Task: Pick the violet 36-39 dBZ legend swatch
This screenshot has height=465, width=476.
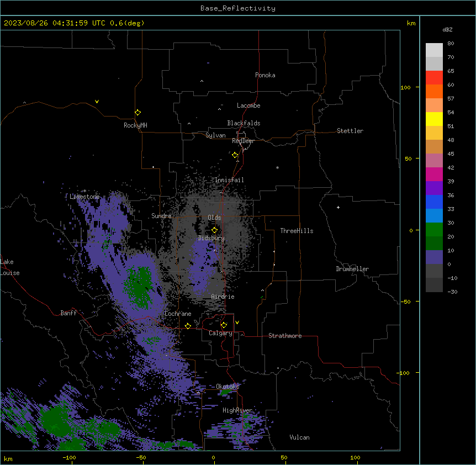Action: (434, 188)
